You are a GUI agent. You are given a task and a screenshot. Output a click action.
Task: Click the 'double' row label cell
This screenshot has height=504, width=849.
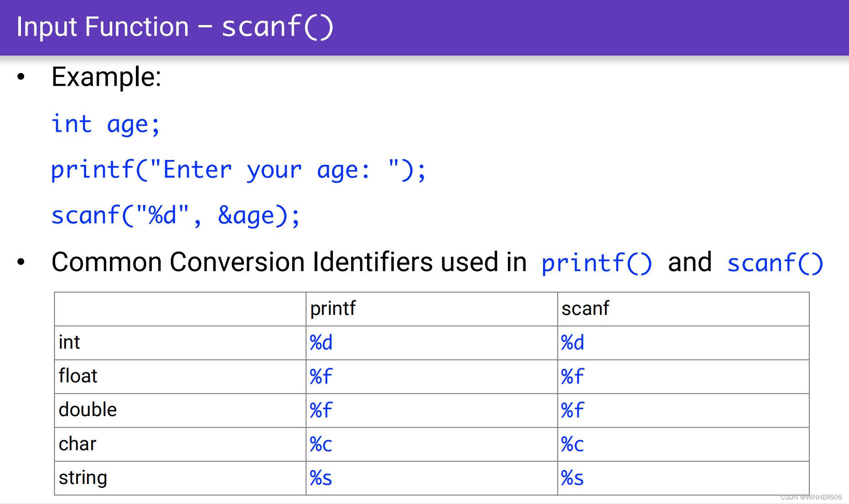[x=180, y=410]
